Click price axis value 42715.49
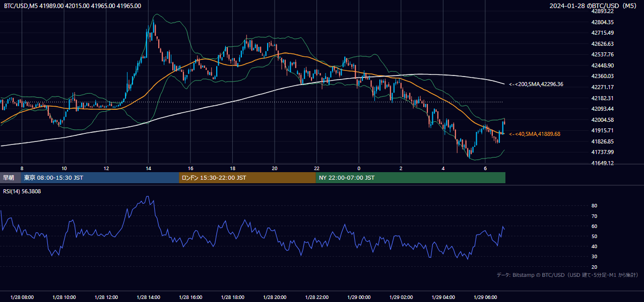 click(603, 33)
